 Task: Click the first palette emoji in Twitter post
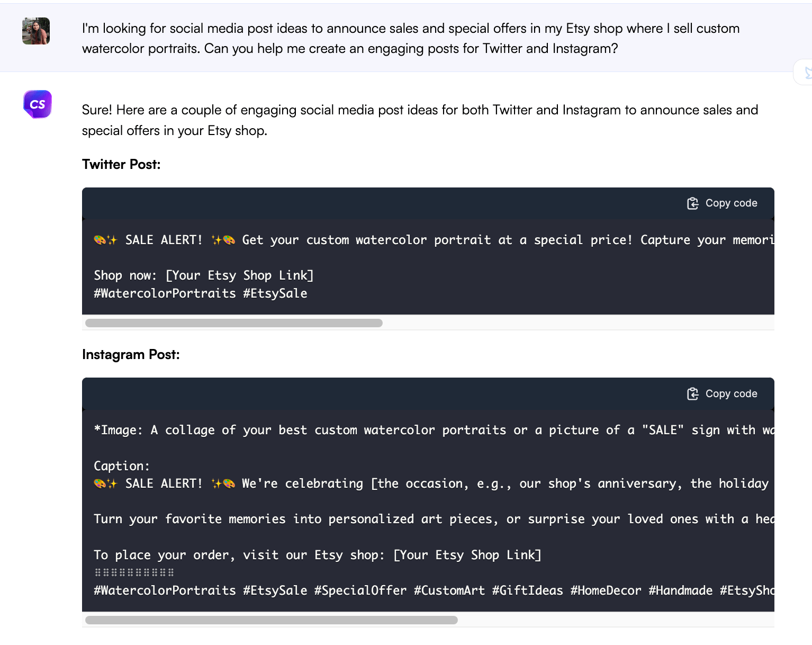click(100, 240)
